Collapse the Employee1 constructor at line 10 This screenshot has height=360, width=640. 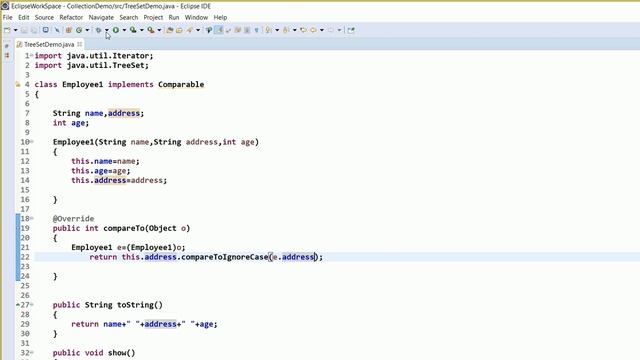(32, 142)
